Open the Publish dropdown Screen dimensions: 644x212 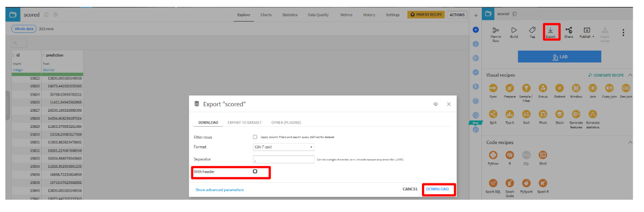point(587,32)
